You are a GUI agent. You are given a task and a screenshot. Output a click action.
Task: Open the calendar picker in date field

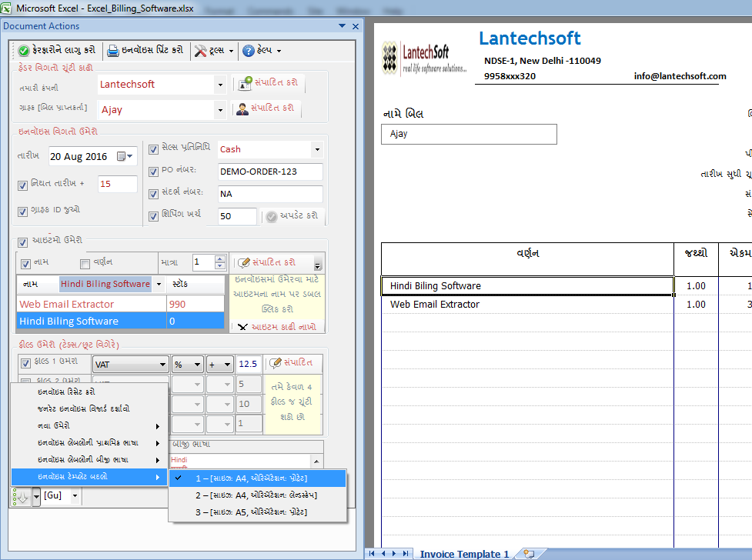125,156
